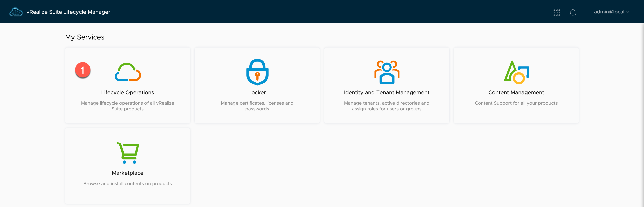The image size is (644, 207).
Task: Open the Locker service title
Action: point(257,93)
